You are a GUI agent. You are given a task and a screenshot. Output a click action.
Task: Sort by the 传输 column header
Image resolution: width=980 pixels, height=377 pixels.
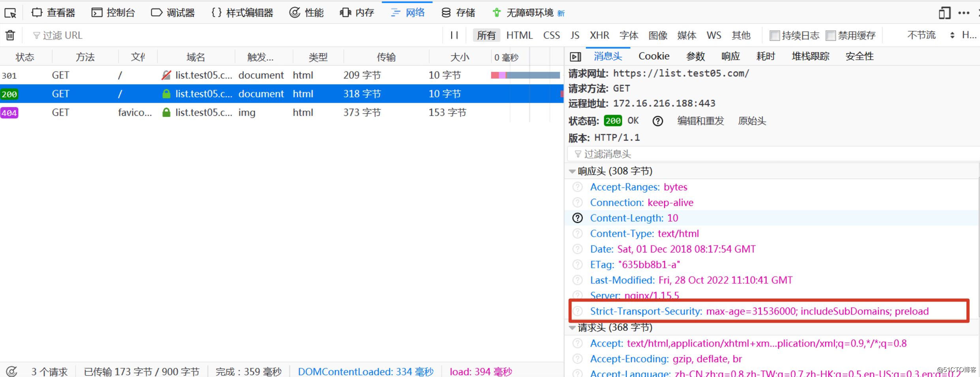pyautogui.click(x=386, y=57)
